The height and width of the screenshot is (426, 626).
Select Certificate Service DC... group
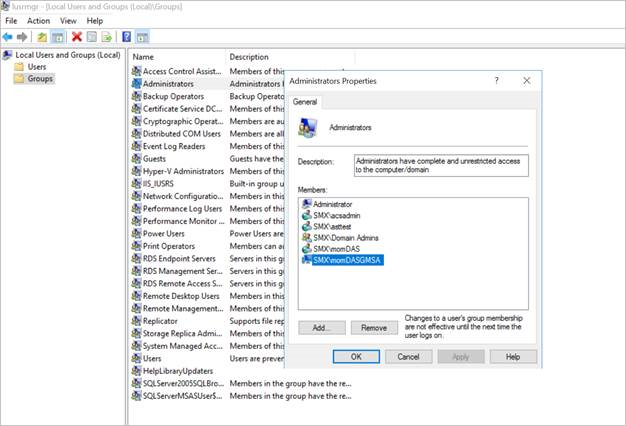182,109
